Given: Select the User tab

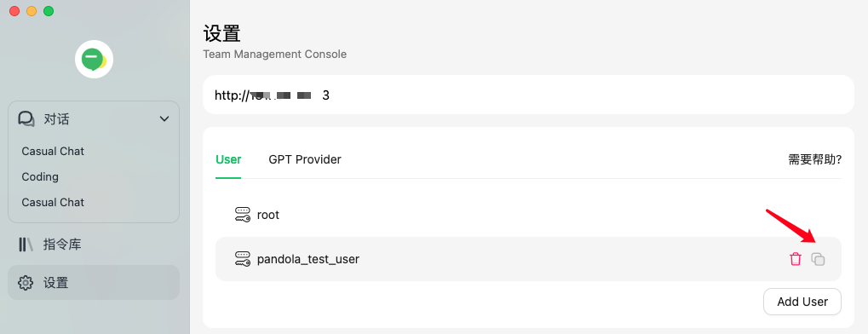Looking at the screenshot, I should [x=228, y=159].
